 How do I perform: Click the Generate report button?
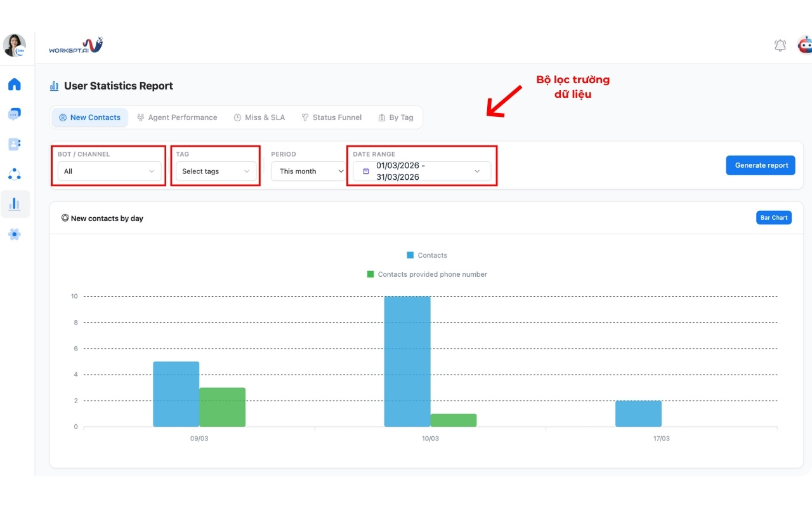(761, 165)
